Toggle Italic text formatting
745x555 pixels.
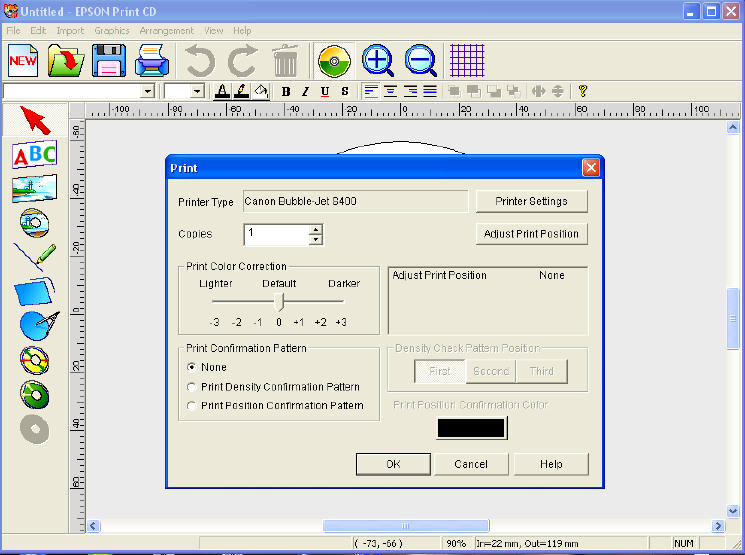point(305,91)
